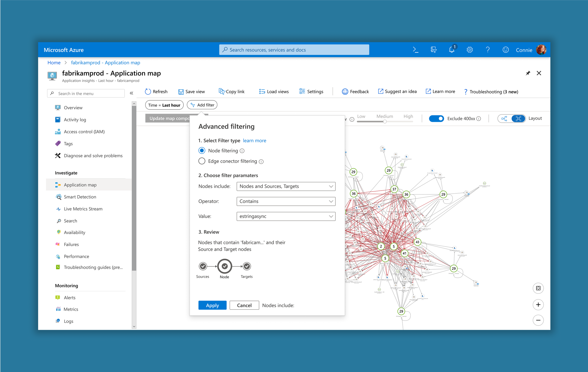
Task: Apply the advanced filter
Action: (212, 305)
